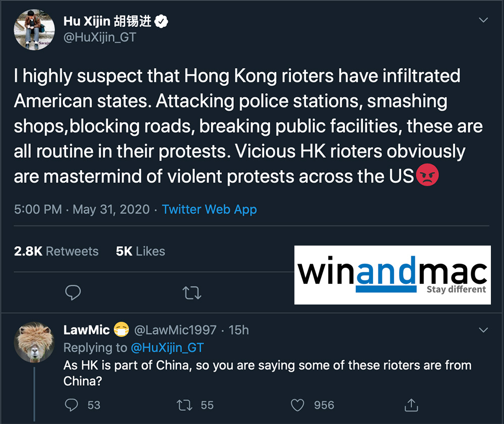Click the winandmac logo watermark

coord(392,275)
